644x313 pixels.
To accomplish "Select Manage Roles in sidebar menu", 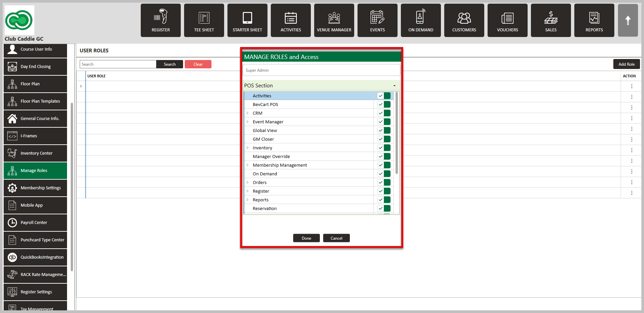I will coord(35,171).
